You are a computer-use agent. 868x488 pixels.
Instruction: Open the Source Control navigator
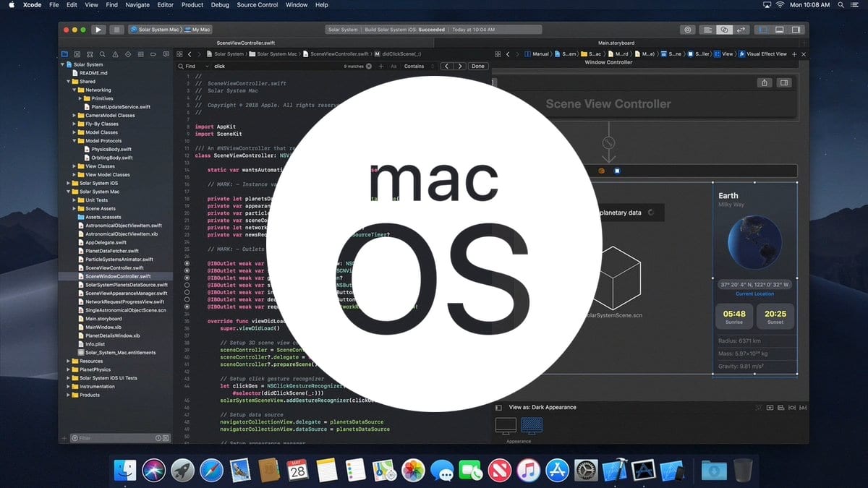(76, 54)
